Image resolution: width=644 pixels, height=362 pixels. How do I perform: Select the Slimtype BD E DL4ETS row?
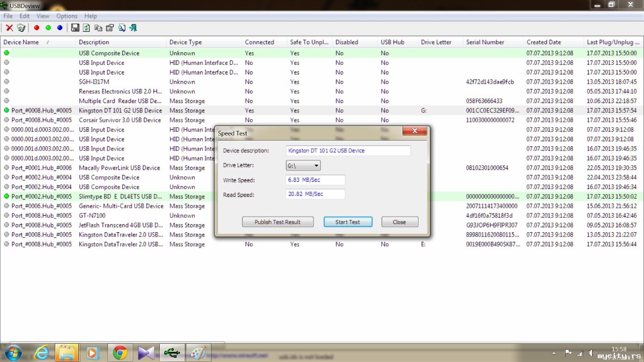pyautogui.click(x=322, y=196)
